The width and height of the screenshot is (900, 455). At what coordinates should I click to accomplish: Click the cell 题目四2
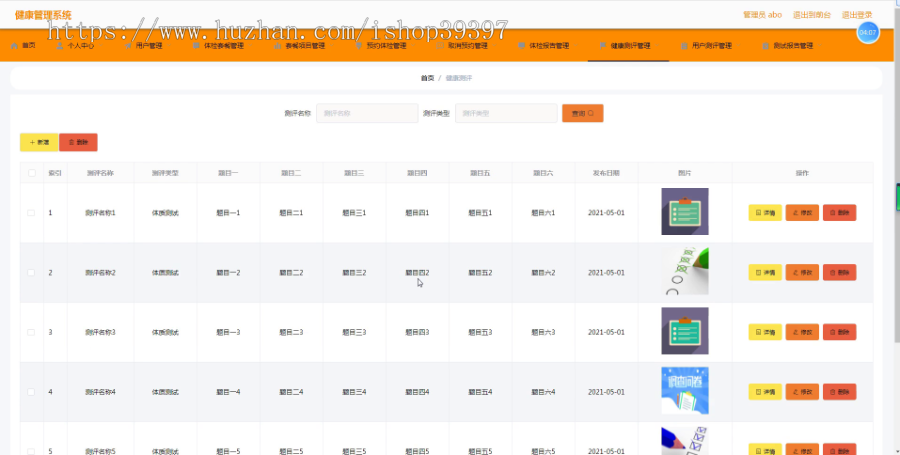point(417,273)
